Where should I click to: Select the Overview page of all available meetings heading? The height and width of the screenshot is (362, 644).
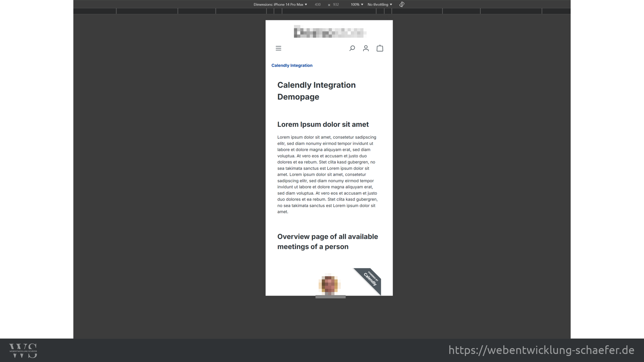328,242
